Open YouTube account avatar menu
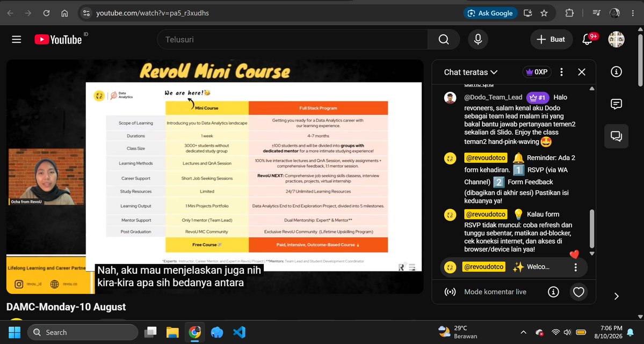 (616, 39)
